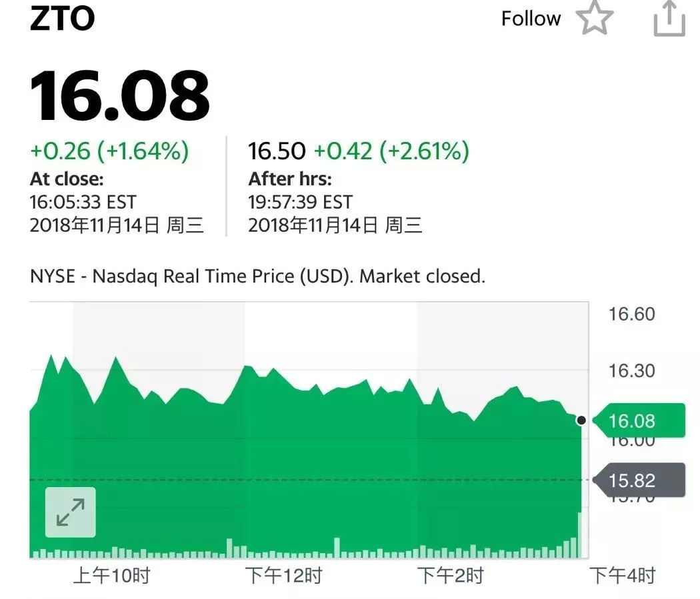The width and height of the screenshot is (700, 599).
Task: Click the green 16.08 price tag on chart
Action: point(638,421)
